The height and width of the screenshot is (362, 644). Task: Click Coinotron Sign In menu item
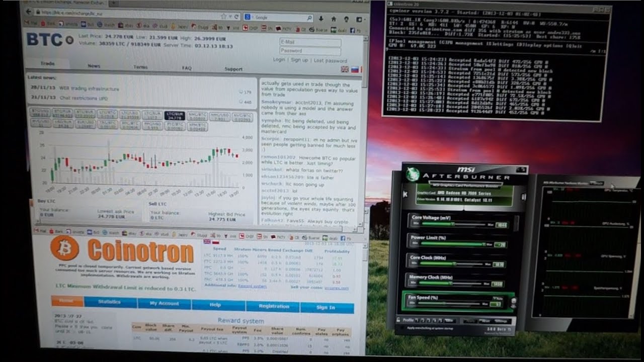326,308
